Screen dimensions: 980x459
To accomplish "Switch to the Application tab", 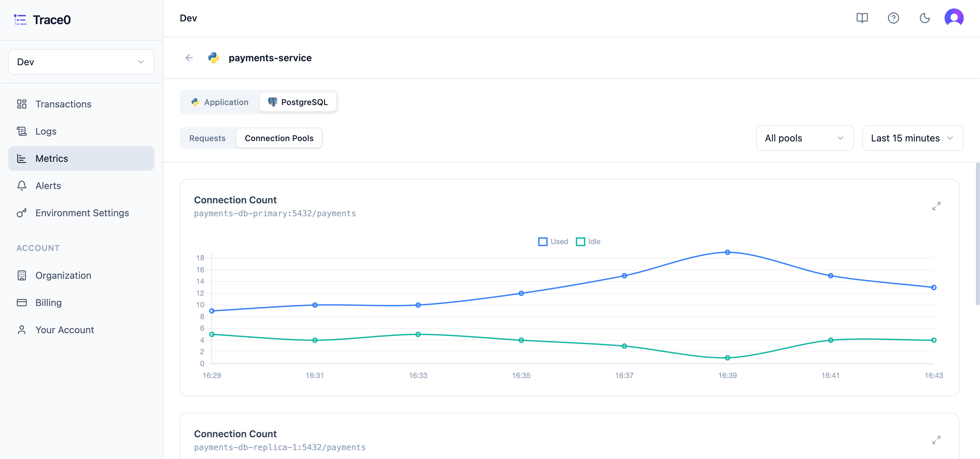I will pyautogui.click(x=220, y=102).
